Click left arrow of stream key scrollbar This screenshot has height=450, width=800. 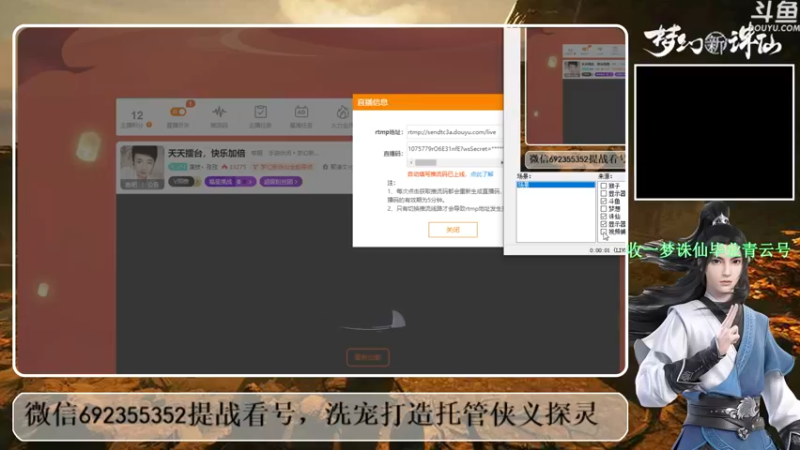pyautogui.click(x=411, y=162)
